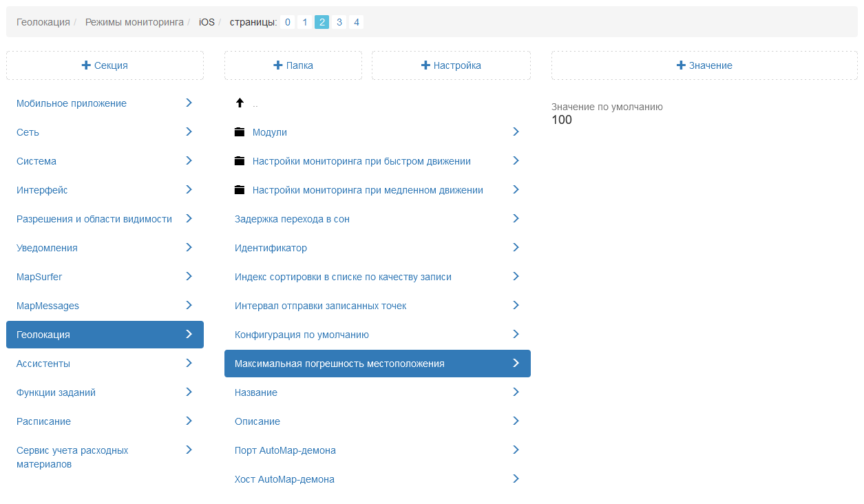The height and width of the screenshot is (504, 864).
Task: Expand chevron of MapMessages section
Action: [x=189, y=305]
